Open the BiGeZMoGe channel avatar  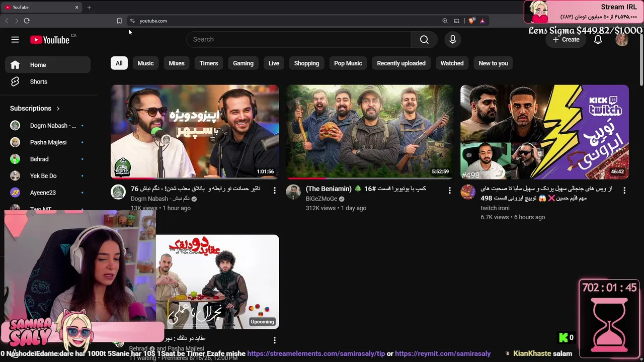click(293, 192)
